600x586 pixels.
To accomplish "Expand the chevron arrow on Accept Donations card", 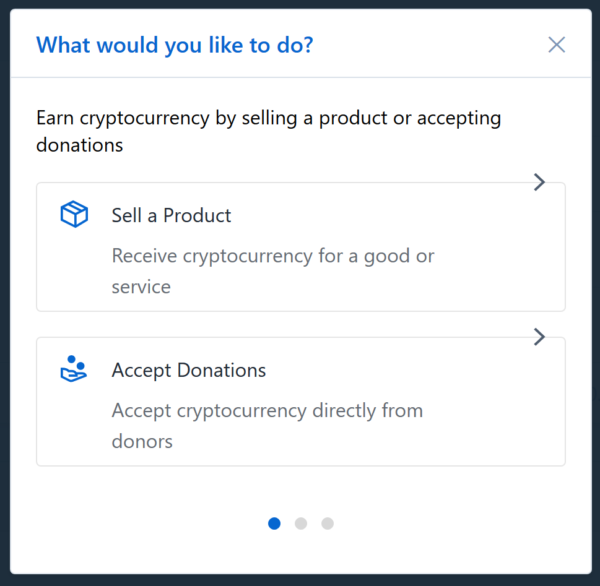I will coord(540,337).
